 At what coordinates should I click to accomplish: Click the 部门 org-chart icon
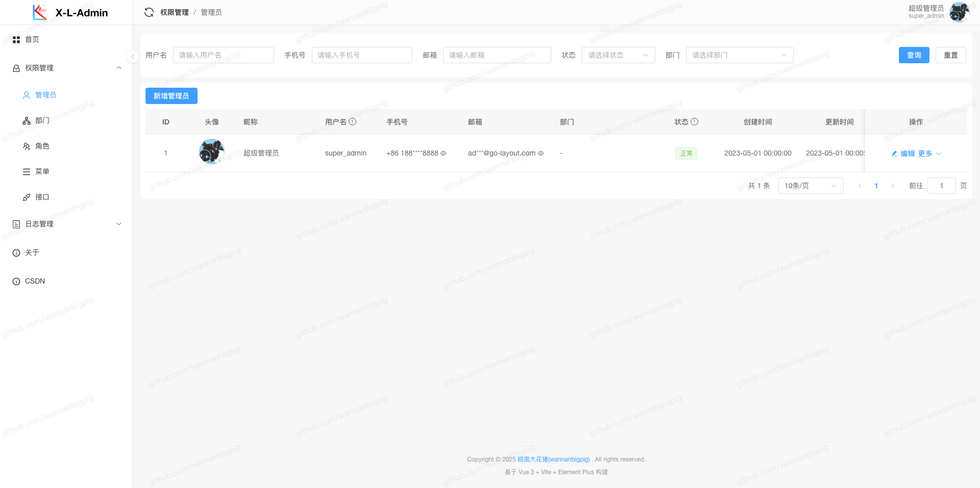27,120
